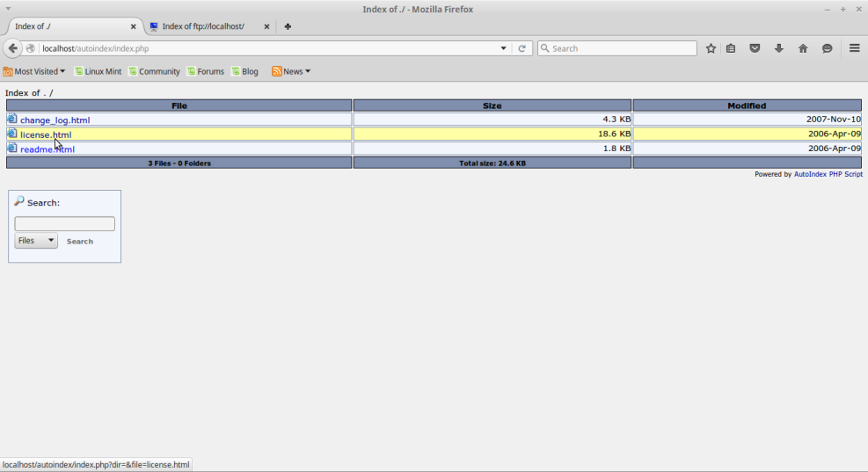Open the hamburger menu icon
The width and height of the screenshot is (868, 472).
(854, 48)
